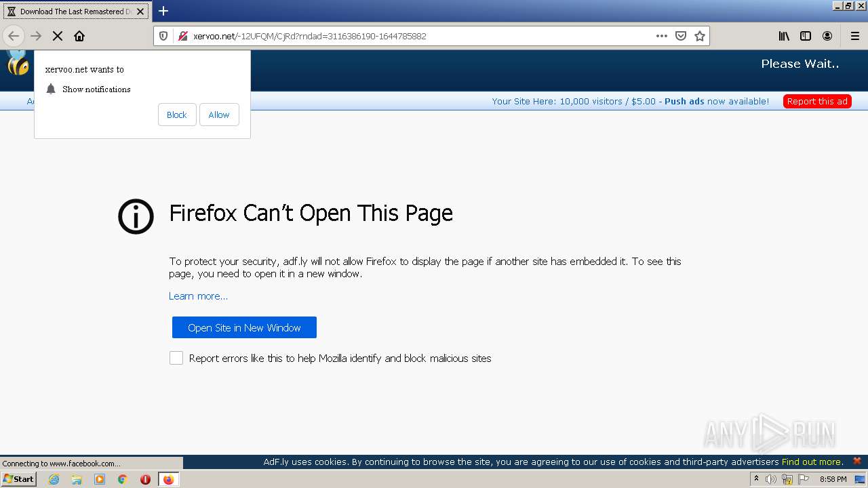Open Firefox hamburger menu
This screenshot has width=868, height=488.
click(855, 36)
